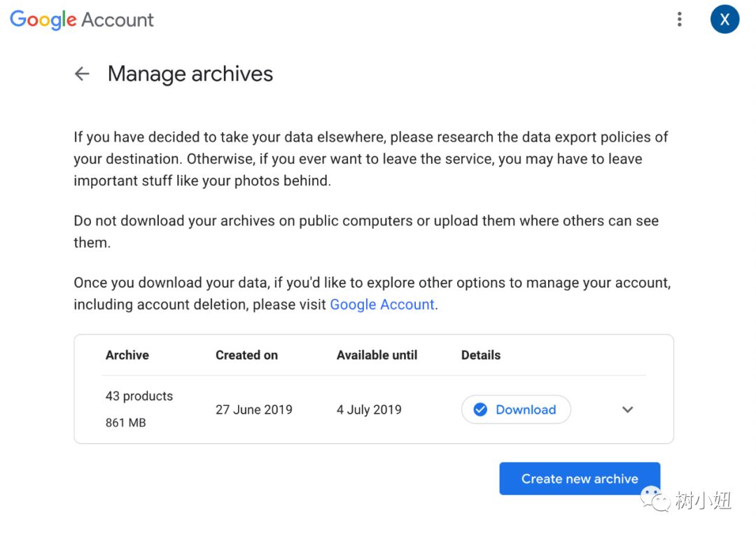The width and height of the screenshot is (756, 534).
Task: Click the Created on column header
Action: click(x=246, y=356)
